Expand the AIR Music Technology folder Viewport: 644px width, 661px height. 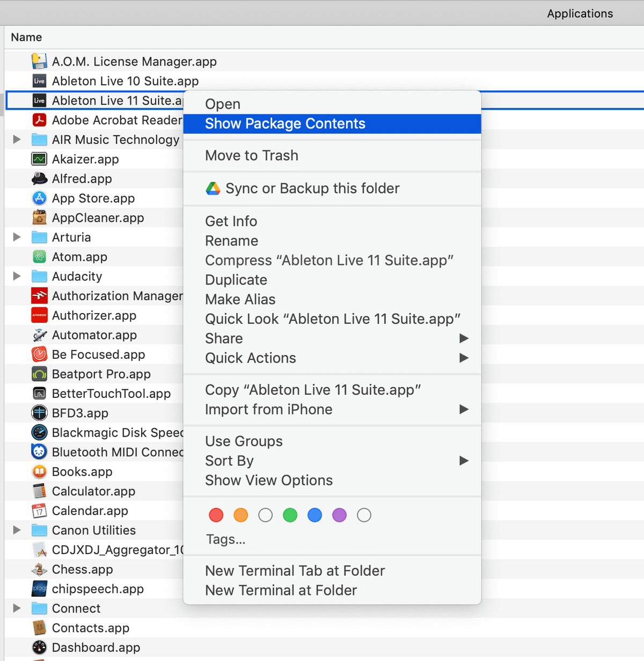tap(17, 140)
